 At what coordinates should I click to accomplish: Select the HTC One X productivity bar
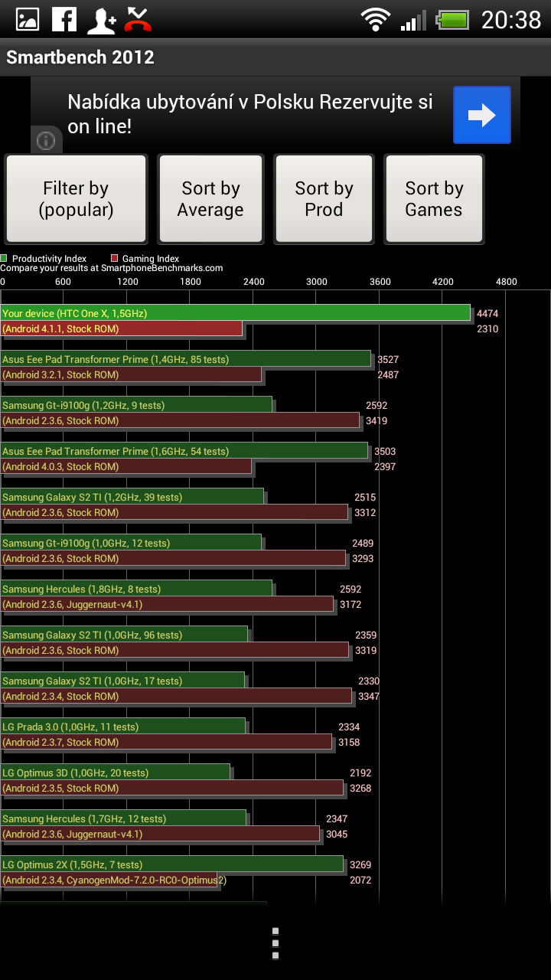(236, 313)
